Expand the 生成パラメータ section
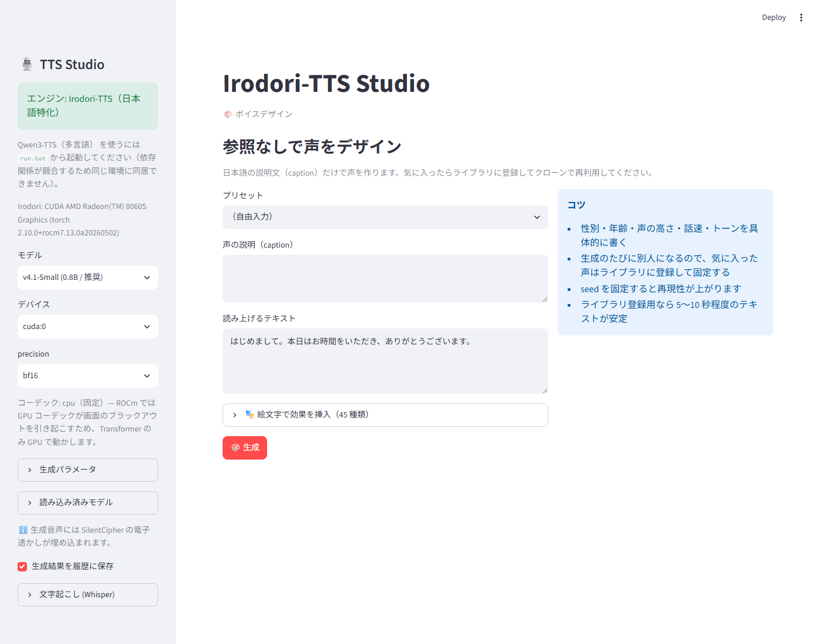The image size is (820, 644). click(88, 470)
